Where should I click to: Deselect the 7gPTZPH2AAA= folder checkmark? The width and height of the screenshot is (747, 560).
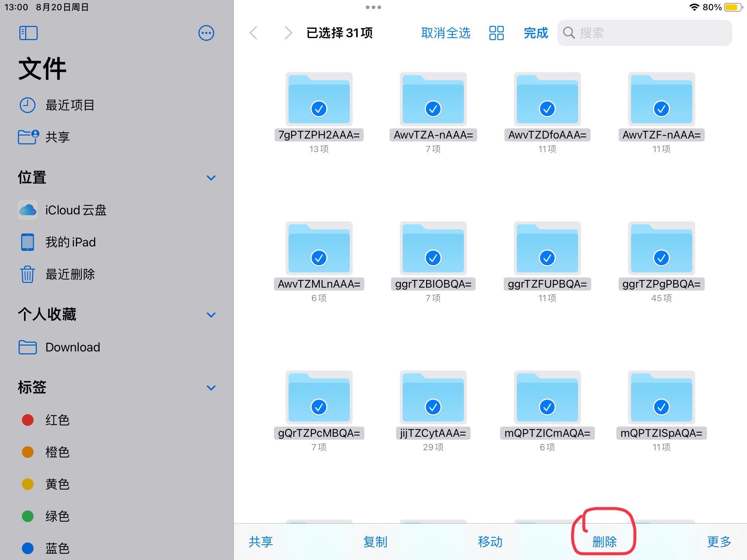319,109
